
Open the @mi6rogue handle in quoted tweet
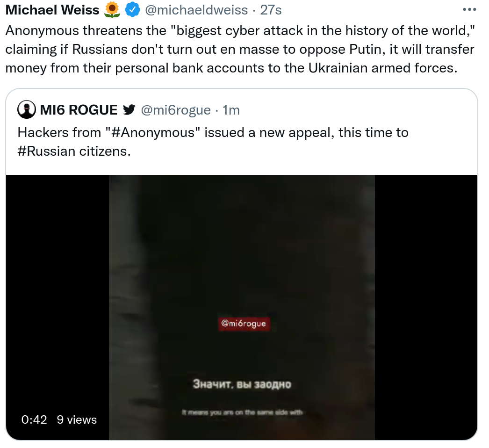(176, 110)
